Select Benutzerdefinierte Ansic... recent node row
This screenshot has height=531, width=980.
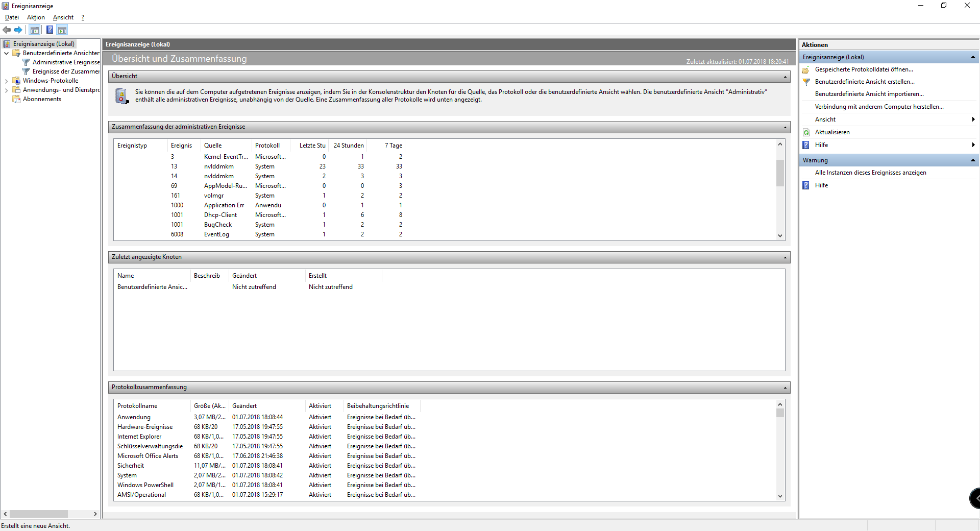coord(248,287)
